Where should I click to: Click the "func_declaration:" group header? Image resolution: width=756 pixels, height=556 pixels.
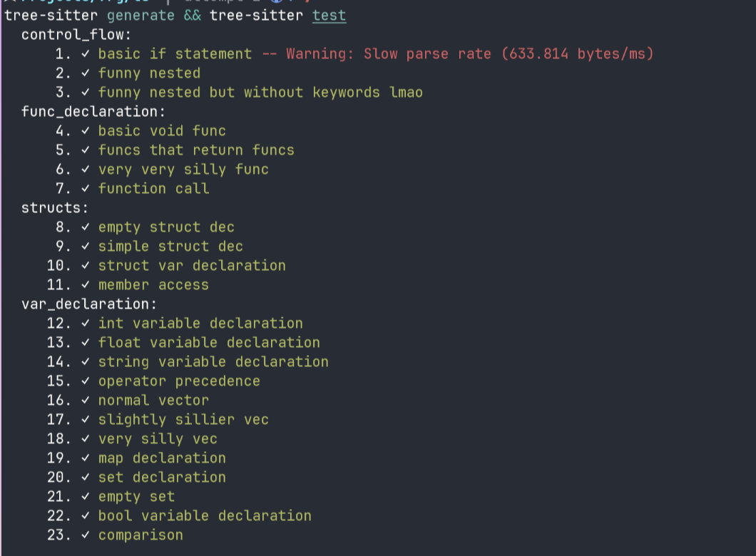coord(93,112)
